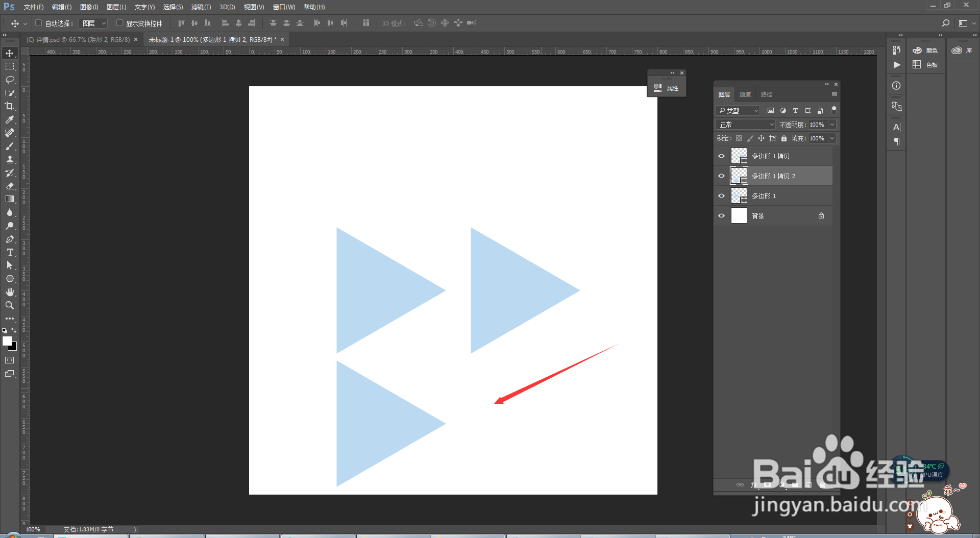Image resolution: width=980 pixels, height=538 pixels.
Task: Open the Actions play panel icon
Action: coord(896,65)
